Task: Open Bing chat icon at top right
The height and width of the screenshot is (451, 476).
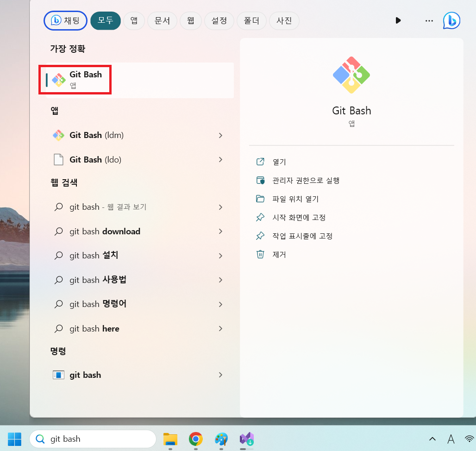Action: tap(451, 21)
